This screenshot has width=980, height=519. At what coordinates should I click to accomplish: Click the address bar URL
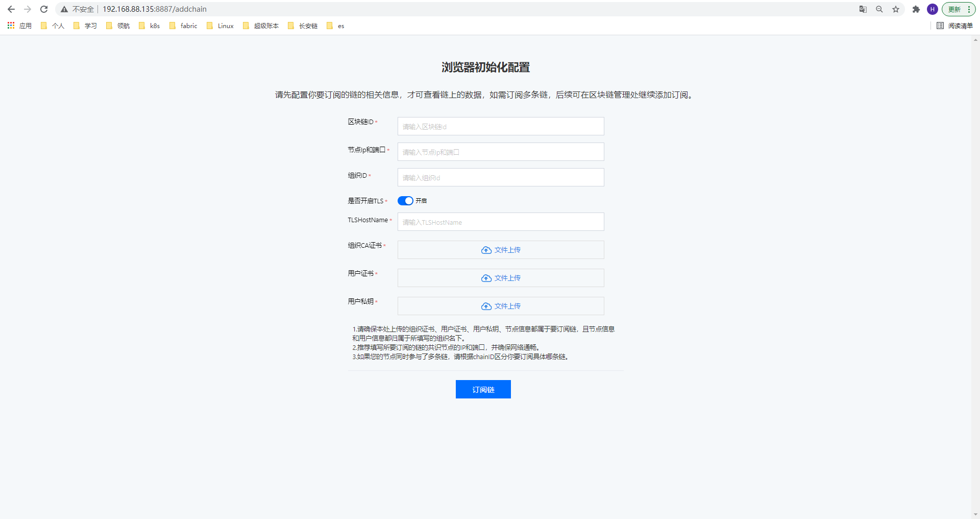pyautogui.click(x=155, y=9)
